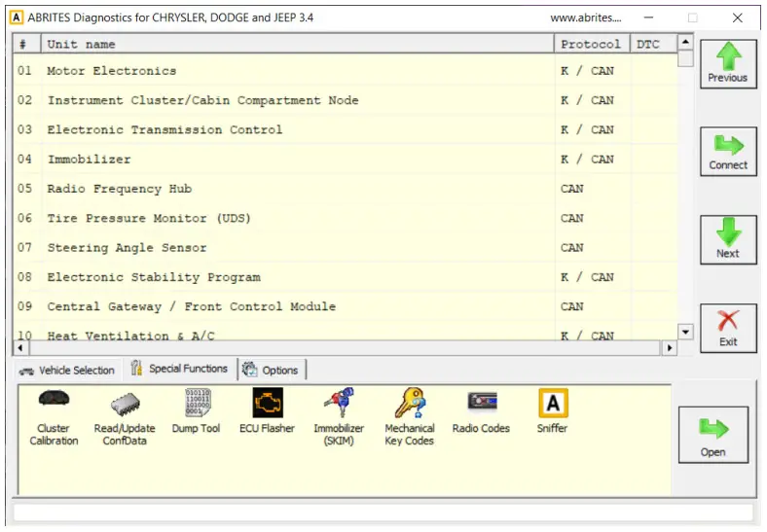The height and width of the screenshot is (532, 767).
Task: Open the Immobilizer (SKIM) function
Action: coord(339,417)
